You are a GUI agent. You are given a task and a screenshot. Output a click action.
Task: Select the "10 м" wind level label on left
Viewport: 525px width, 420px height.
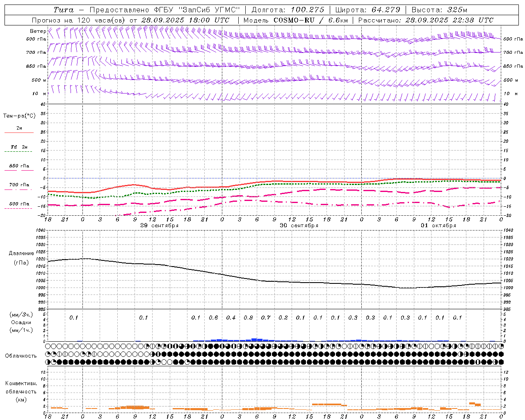click(x=39, y=94)
